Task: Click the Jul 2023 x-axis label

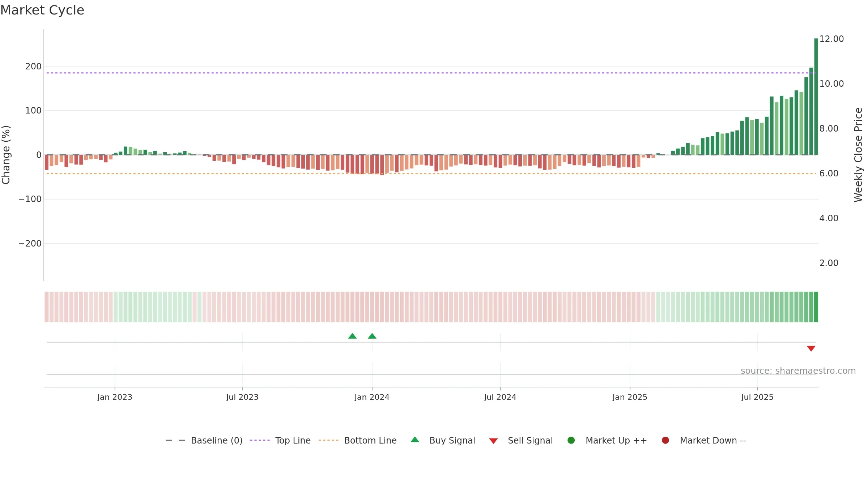Action: pyautogui.click(x=242, y=397)
